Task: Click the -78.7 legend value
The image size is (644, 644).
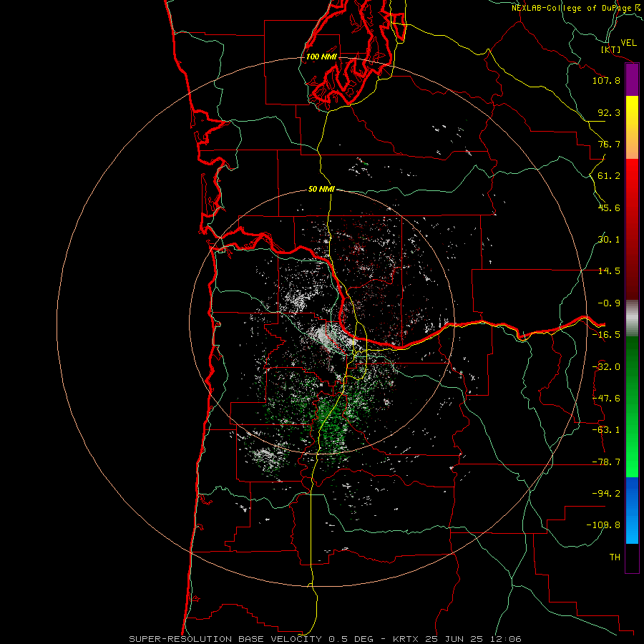Action: [606, 462]
